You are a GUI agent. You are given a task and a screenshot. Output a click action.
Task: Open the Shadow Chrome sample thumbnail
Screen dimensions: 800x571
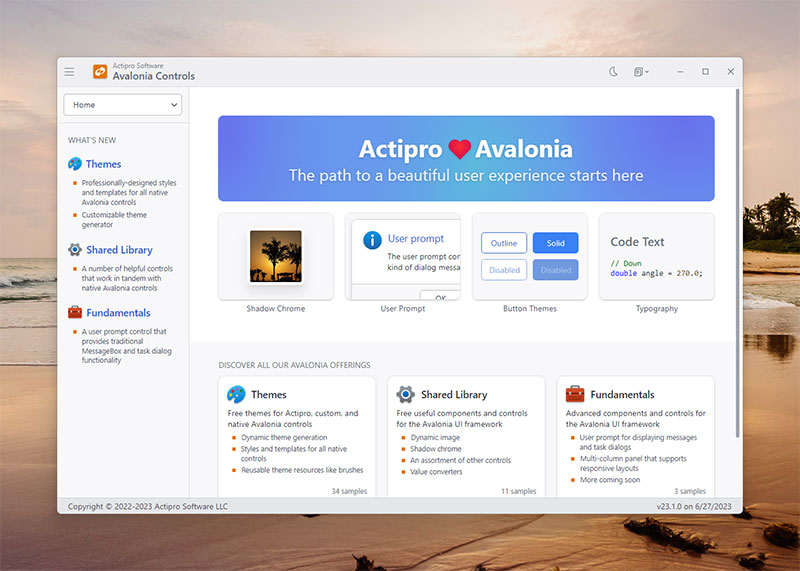[276, 256]
